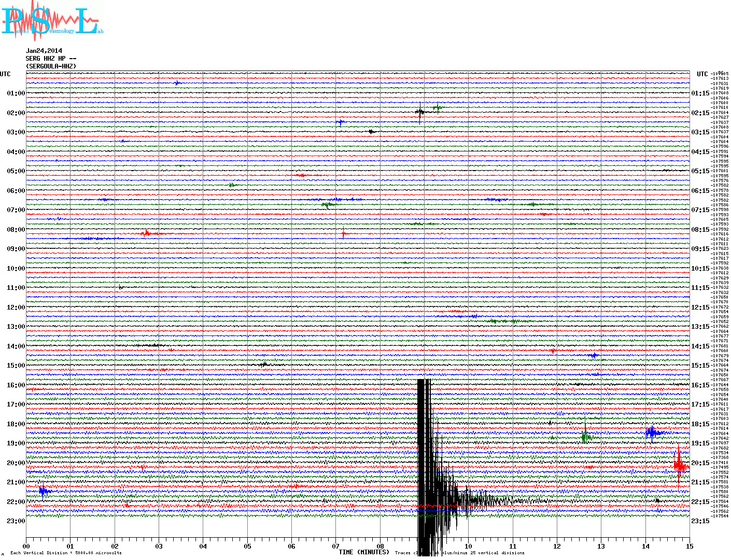The width and height of the screenshot is (731, 560).
Task: Click the large black earthquake burst near 16:00
Action: (x=424, y=467)
